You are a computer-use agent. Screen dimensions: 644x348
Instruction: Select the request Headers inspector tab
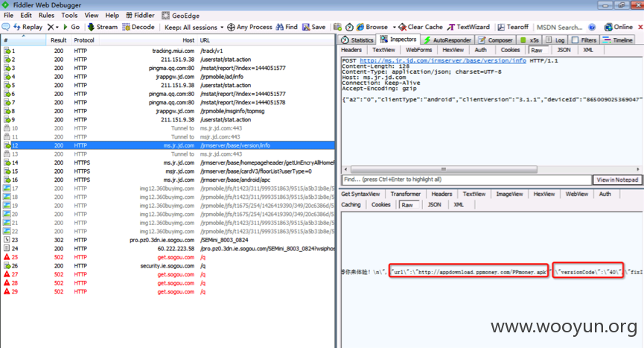(351, 50)
